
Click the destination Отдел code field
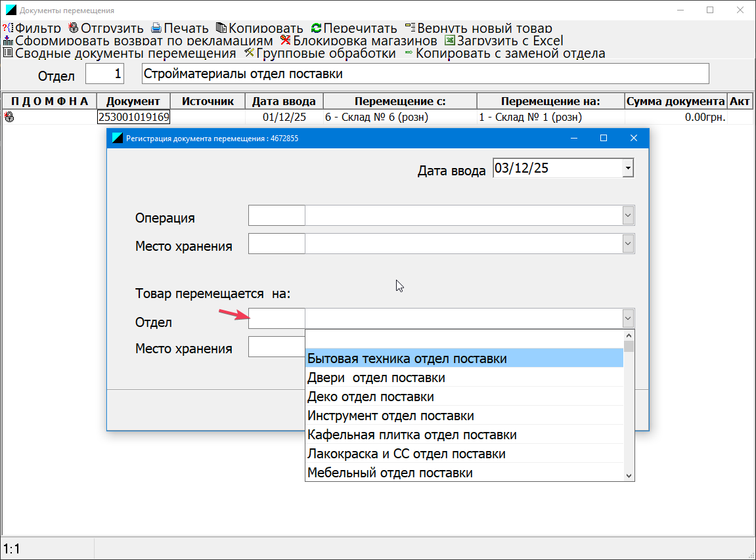pos(277,318)
